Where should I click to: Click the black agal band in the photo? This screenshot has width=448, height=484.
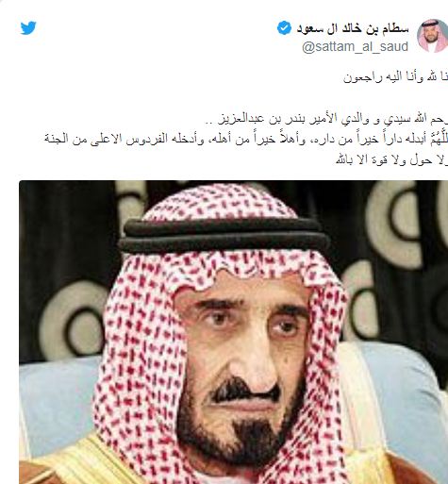pos(224,236)
